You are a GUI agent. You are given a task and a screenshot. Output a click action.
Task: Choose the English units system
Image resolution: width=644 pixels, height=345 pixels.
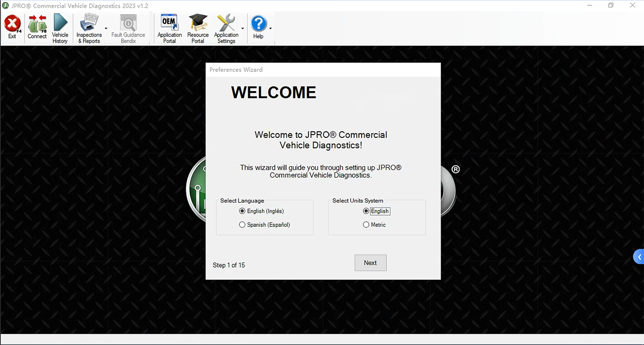pyautogui.click(x=366, y=211)
